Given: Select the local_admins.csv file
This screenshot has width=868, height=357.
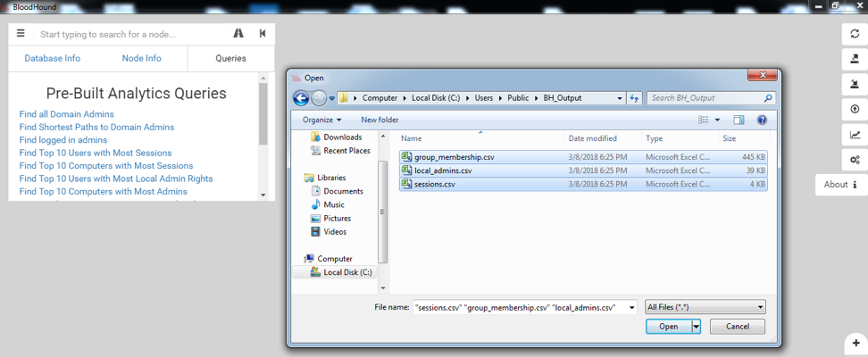Looking at the screenshot, I should pos(443,170).
